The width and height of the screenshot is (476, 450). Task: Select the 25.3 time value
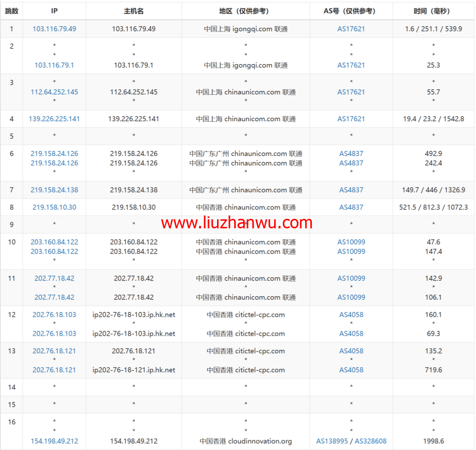pyautogui.click(x=433, y=65)
